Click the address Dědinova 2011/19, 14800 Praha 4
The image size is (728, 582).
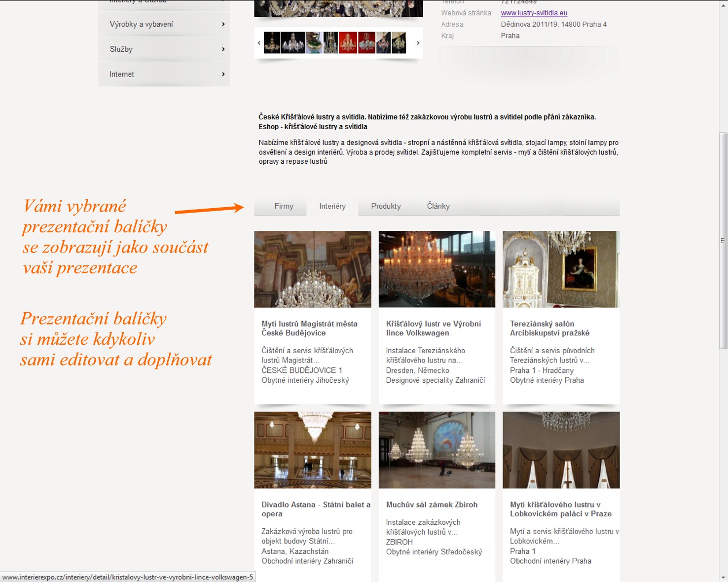(554, 24)
